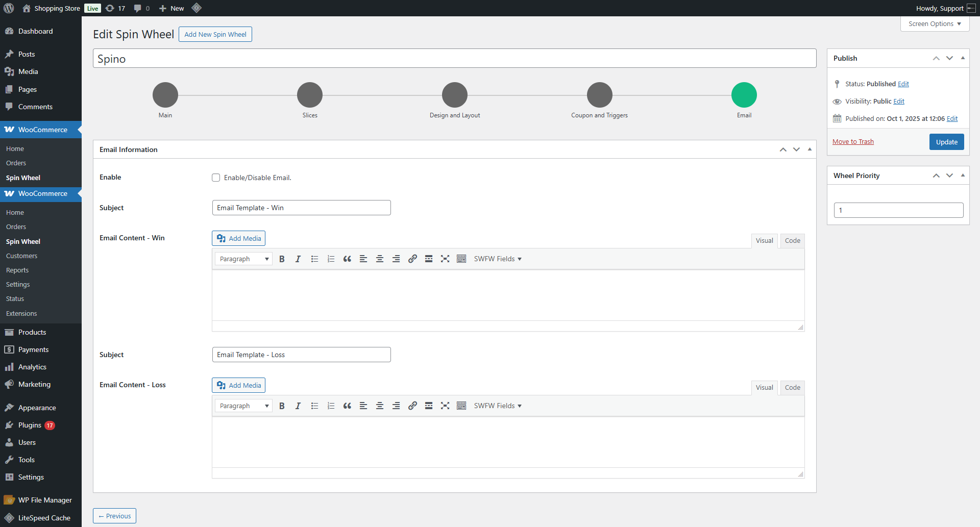The width and height of the screenshot is (980, 527).
Task: Open Paragraph format dropdown in Win editor
Action: [x=243, y=259]
